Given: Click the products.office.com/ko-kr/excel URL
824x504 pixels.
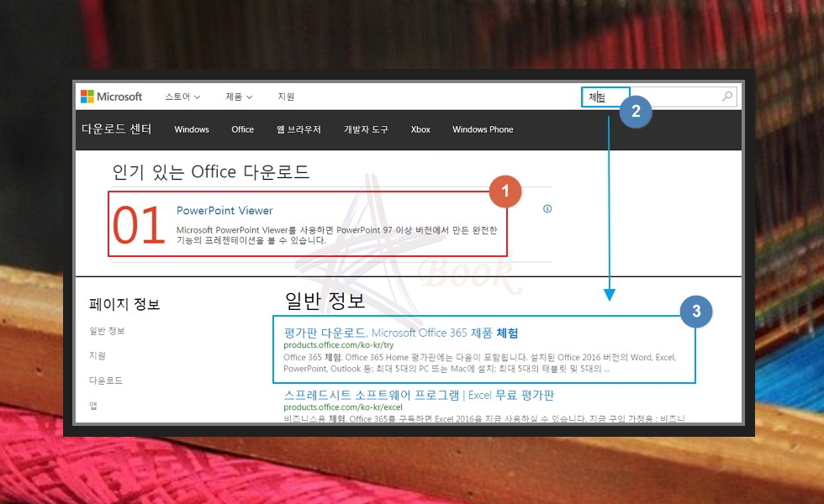Looking at the screenshot, I should point(343,407).
